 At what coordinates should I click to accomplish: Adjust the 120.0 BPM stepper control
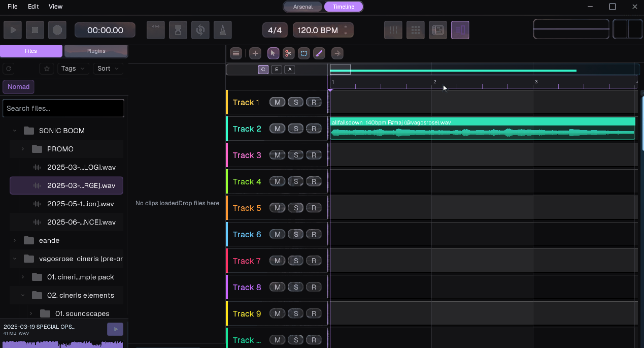(346, 29)
